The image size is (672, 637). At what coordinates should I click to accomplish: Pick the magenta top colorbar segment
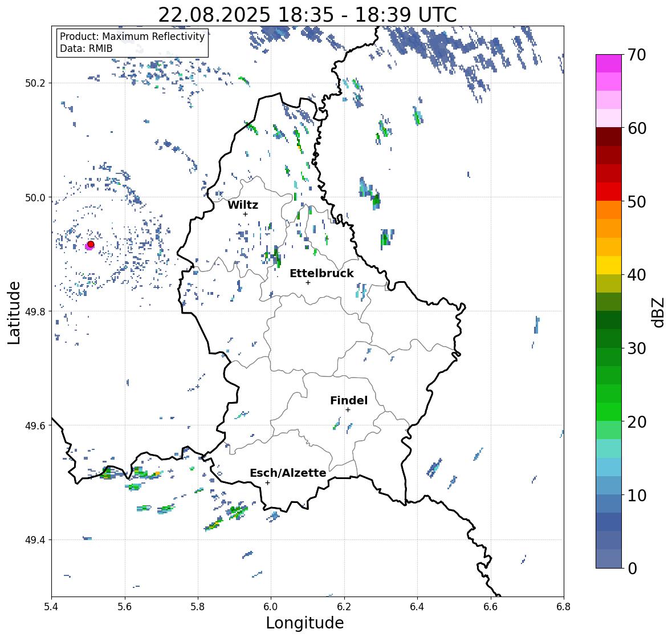point(609,63)
